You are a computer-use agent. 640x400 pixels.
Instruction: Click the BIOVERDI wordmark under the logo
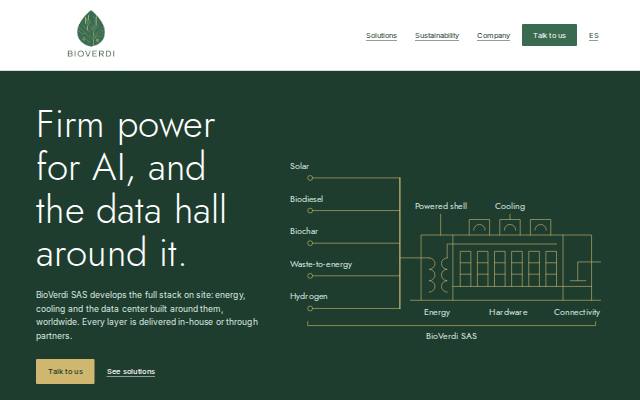pyautogui.click(x=91, y=53)
